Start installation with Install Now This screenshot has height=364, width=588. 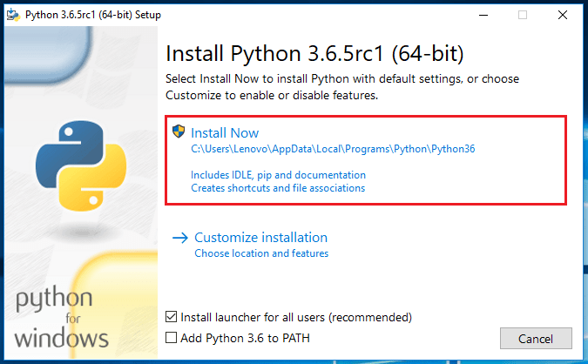pyautogui.click(x=225, y=133)
